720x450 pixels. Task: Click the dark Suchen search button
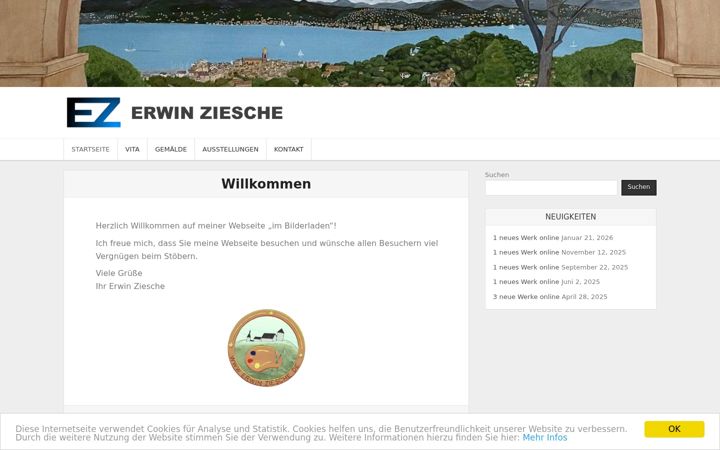click(x=639, y=187)
